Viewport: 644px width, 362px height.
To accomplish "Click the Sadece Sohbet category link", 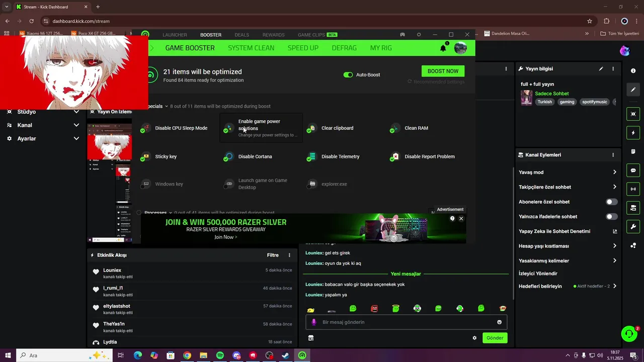I will (552, 94).
